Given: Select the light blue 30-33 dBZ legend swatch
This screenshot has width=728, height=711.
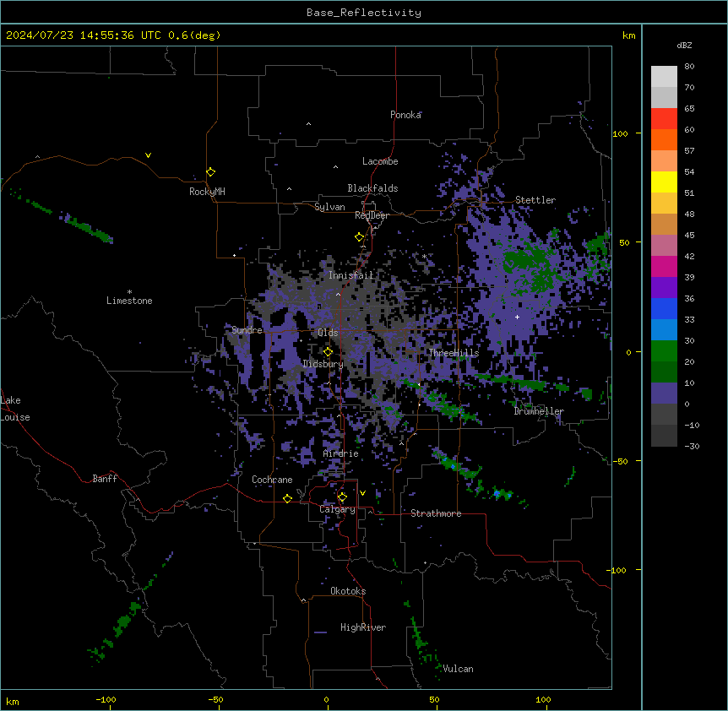Looking at the screenshot, I should 664,330.
